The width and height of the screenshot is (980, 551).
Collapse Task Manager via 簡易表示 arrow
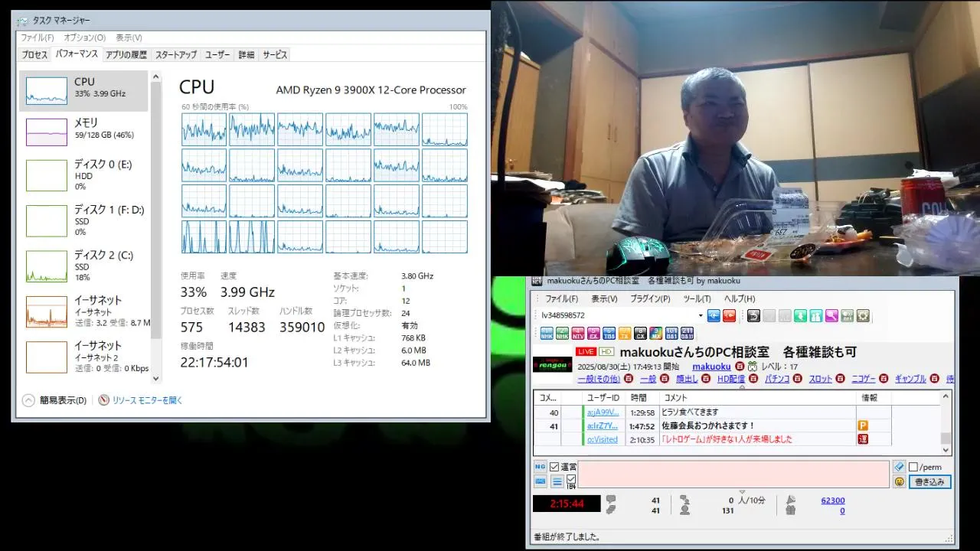click(28, 400)
